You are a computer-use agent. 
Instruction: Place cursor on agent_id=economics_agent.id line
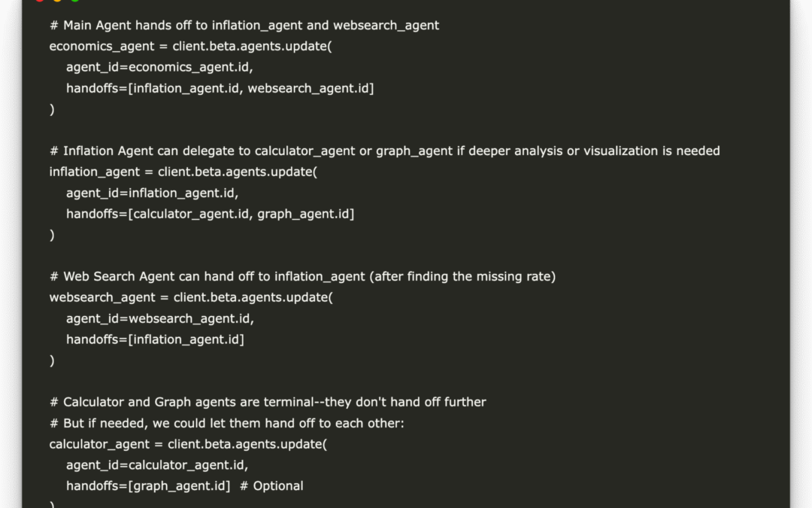click(159, 67)
